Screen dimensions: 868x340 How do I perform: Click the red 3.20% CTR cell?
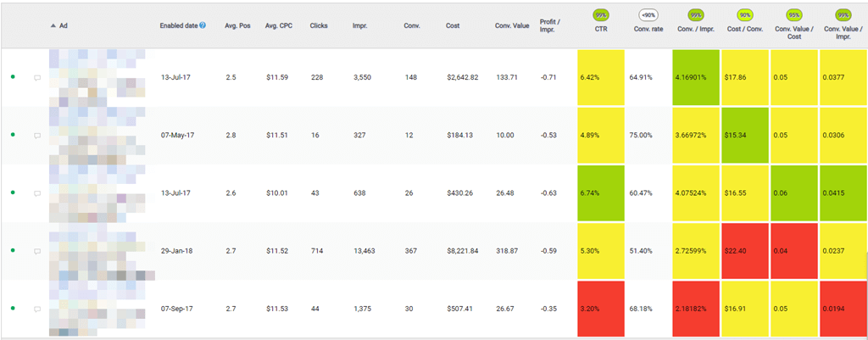coord(601,309)
